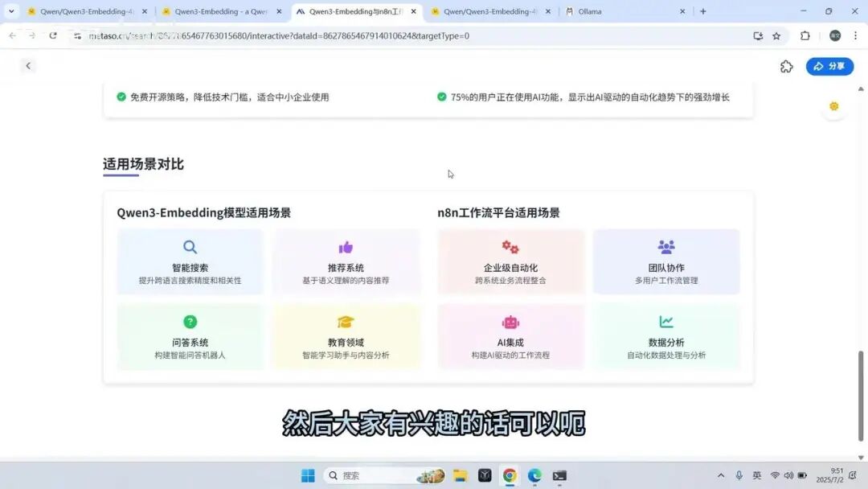Image resolution: width=868 pixels, height=489 pixels.
Task: Click the install app icon in address bar
Action: [x=758, y=36]
